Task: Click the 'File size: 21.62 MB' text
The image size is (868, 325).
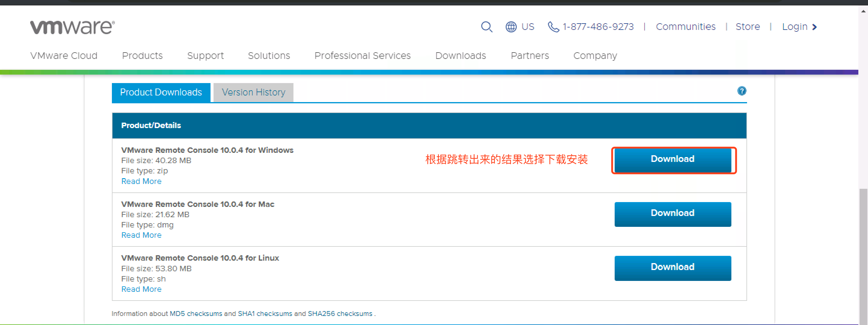Action: [155, 214]
